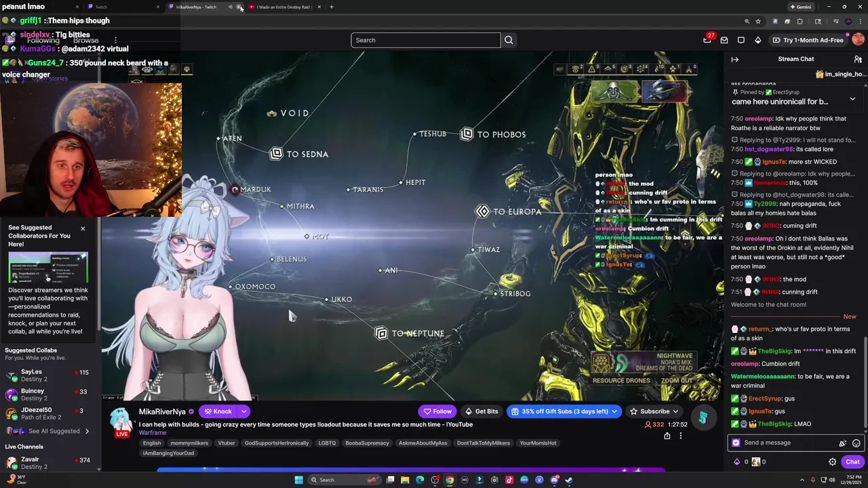Open Google Chrome in the taskbar

(x=450, y=480)
